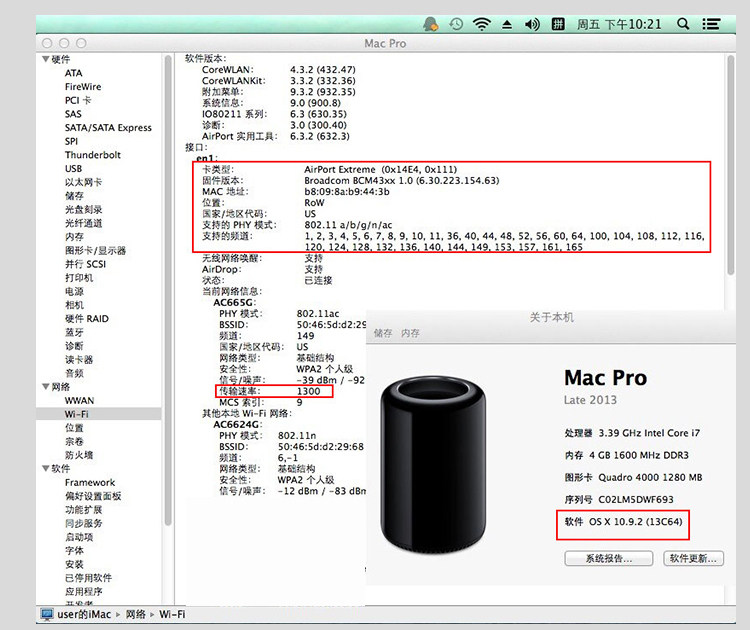Click user的iMac in the path bar
This screenshot has width=750, height=630.
coord(84,614)
